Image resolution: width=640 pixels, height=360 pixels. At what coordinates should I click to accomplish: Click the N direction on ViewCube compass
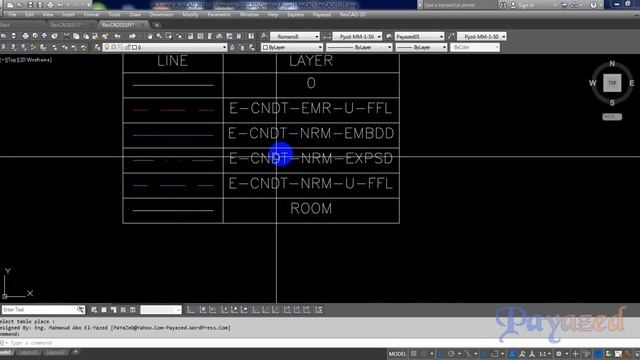pyautogui.click(x=612, y=63)
